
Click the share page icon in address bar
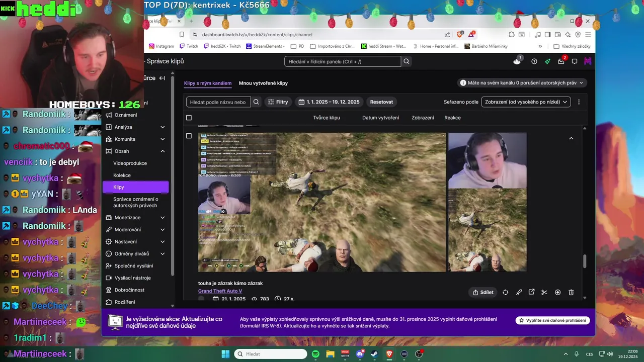click(447, 34)
